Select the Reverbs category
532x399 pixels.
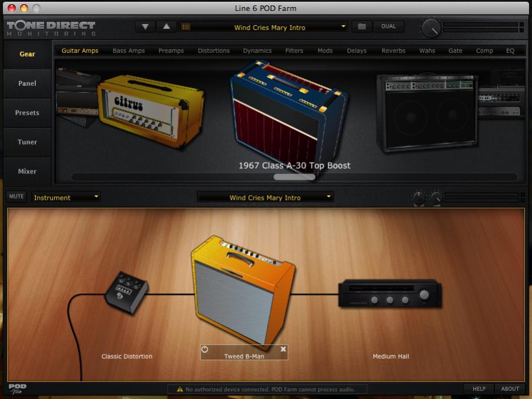point(393,51)
